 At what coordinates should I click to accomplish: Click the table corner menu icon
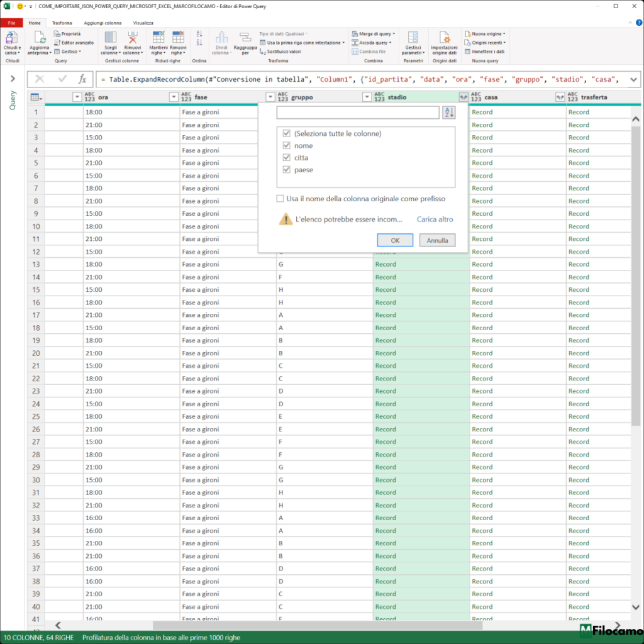point(36,97)
